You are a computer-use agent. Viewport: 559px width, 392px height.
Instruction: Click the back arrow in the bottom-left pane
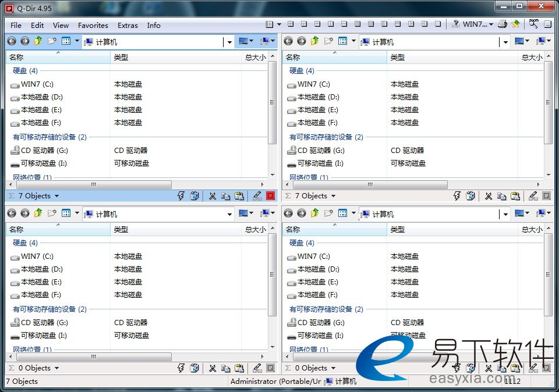click(x=12, y=213)
